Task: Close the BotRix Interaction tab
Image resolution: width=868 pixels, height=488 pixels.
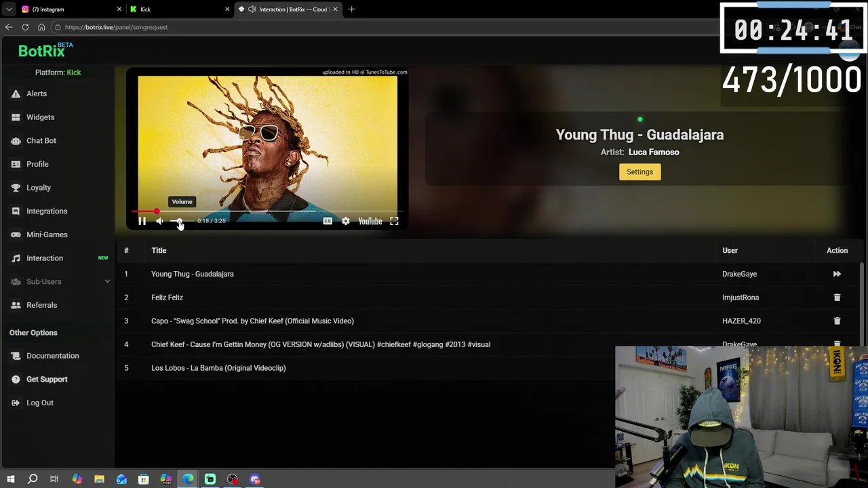Action: point(335,9)
